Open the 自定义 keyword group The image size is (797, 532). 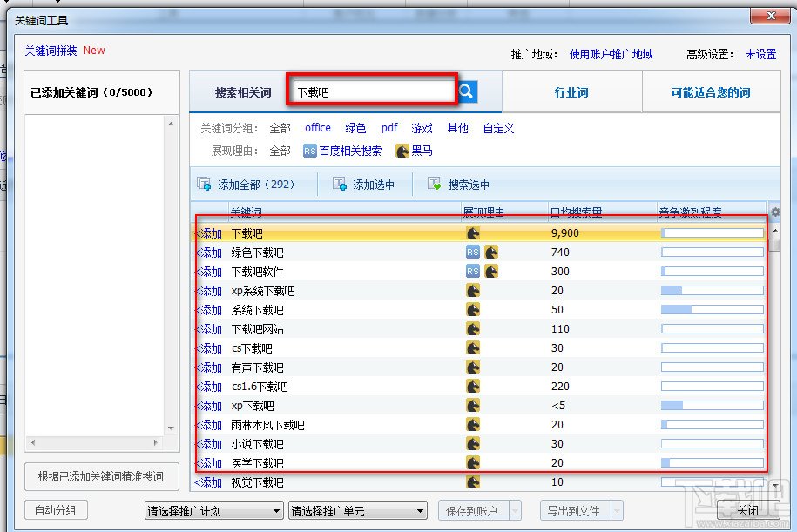498,128
